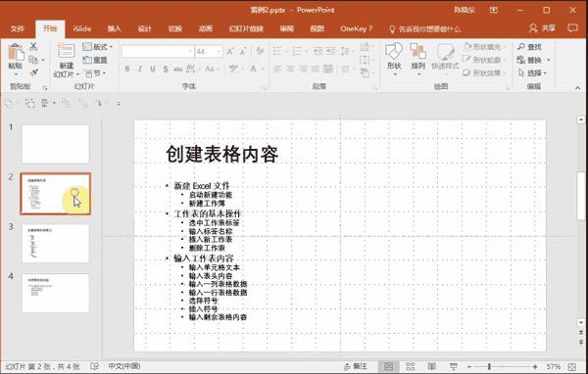Image resolution: width=588 pixels, height=374 pixels.
Task: Start Slide Show from the status bar icon
Action: [454, 366]
